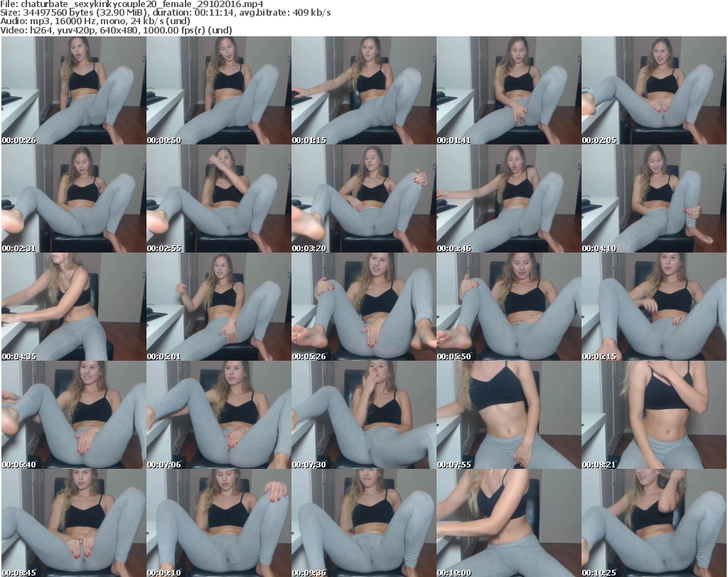
Task: Open the thumbnail stamped 00:02:31
Action: click(x=74, y=198)
